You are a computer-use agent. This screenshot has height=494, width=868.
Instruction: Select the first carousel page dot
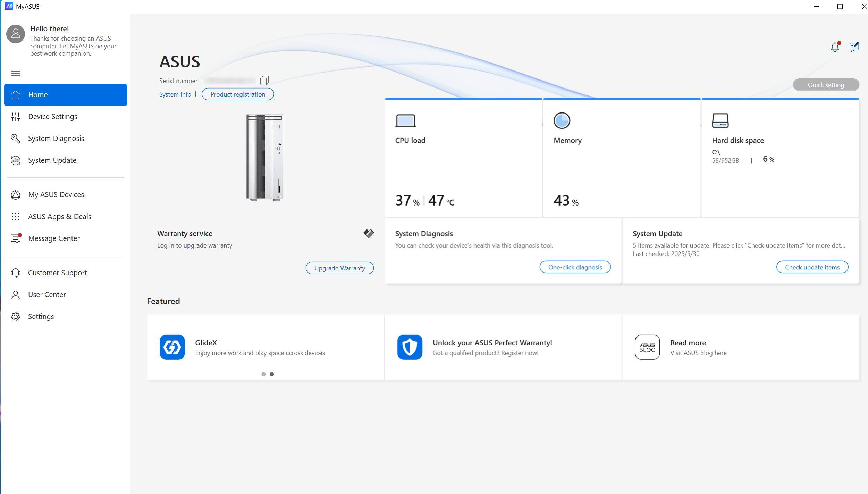coord(263,374)
